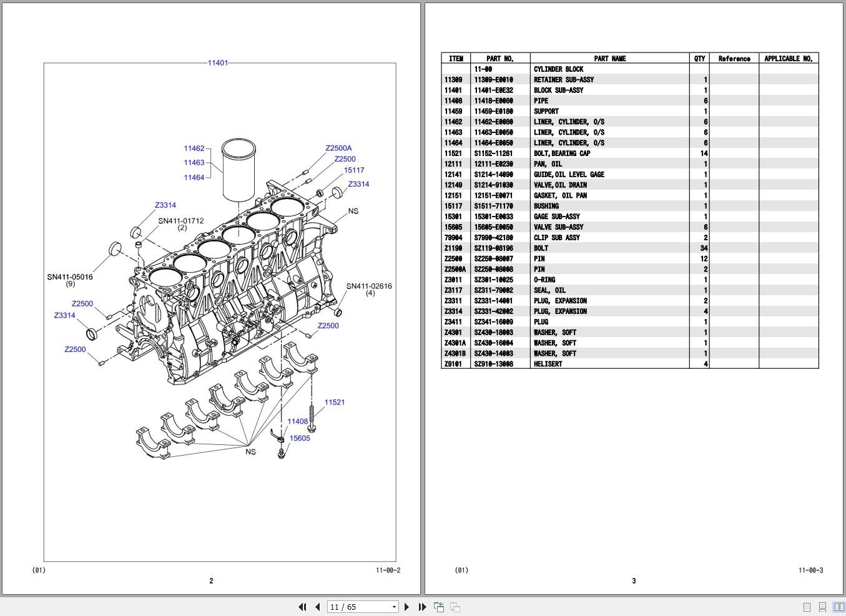Switch to single page view
Viewport: 846px width, 616px height.
[807, 607]
